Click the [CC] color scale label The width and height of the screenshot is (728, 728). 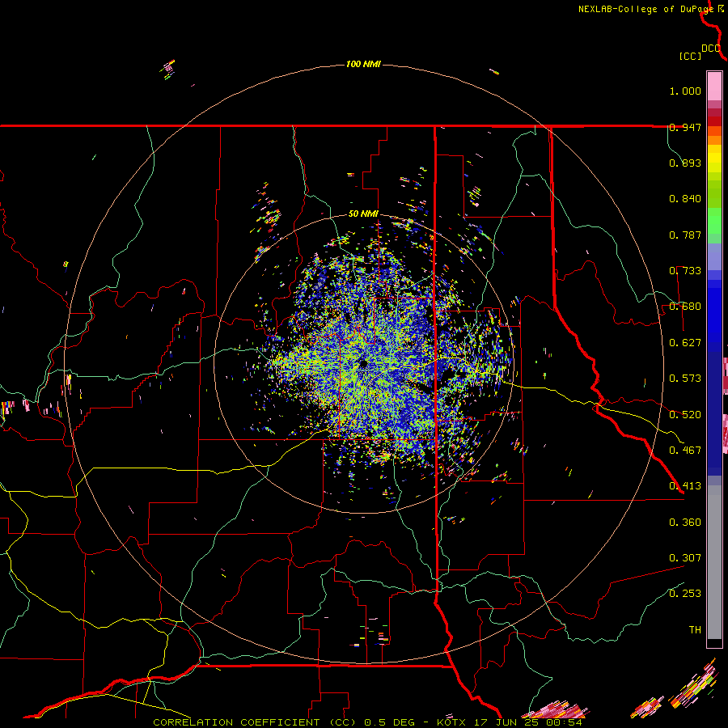tap(690, 56)
